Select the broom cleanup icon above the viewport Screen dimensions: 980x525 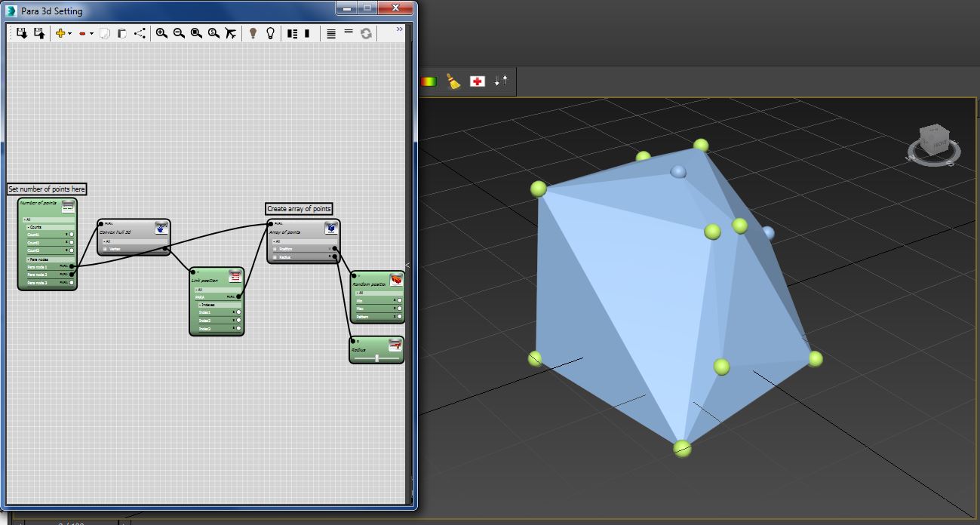tap(453, 81)
